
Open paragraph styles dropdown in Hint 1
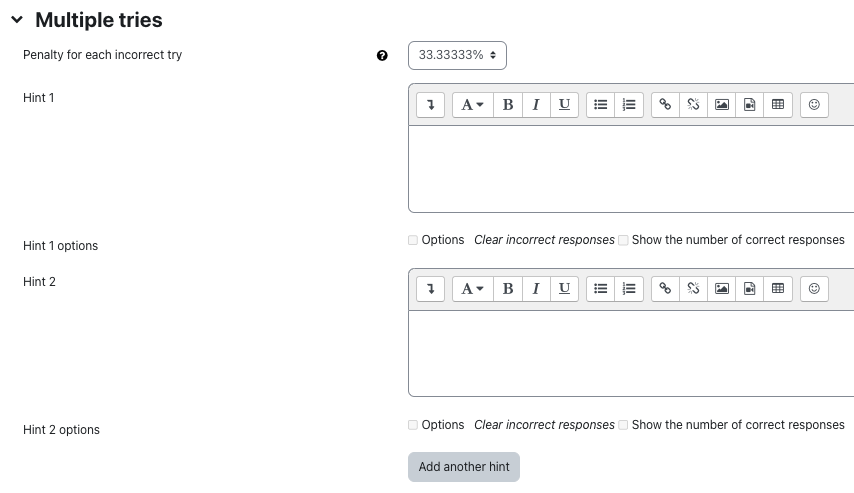click(x=472, y=105)
